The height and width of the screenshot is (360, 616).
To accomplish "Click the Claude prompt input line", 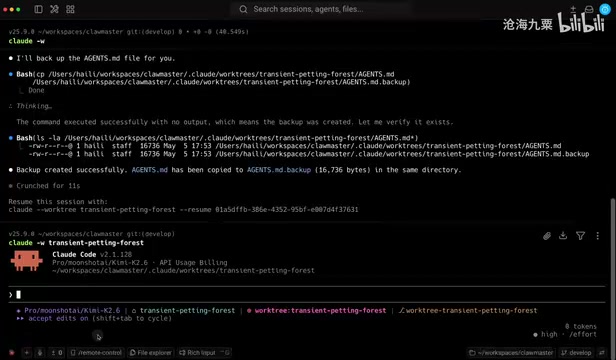I will [x=306, y=294].
